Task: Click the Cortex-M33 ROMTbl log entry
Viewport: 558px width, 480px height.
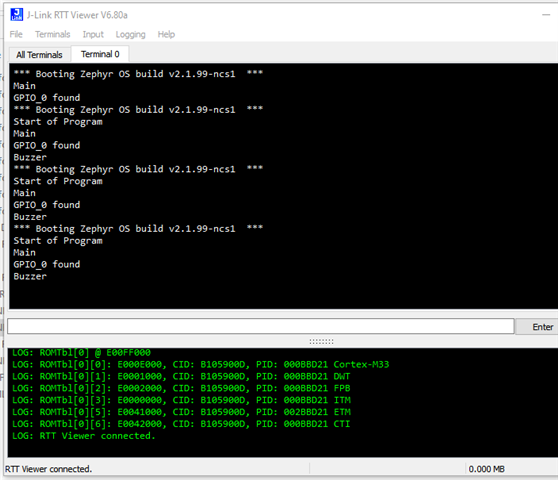Action: pyautogui.click(x=201, y=365)
